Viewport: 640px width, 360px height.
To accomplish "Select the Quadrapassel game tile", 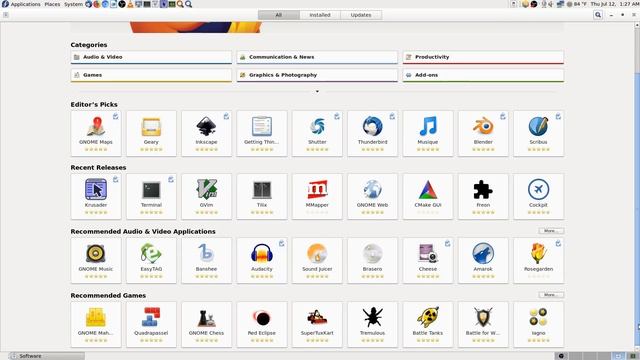I will [151, 324].
